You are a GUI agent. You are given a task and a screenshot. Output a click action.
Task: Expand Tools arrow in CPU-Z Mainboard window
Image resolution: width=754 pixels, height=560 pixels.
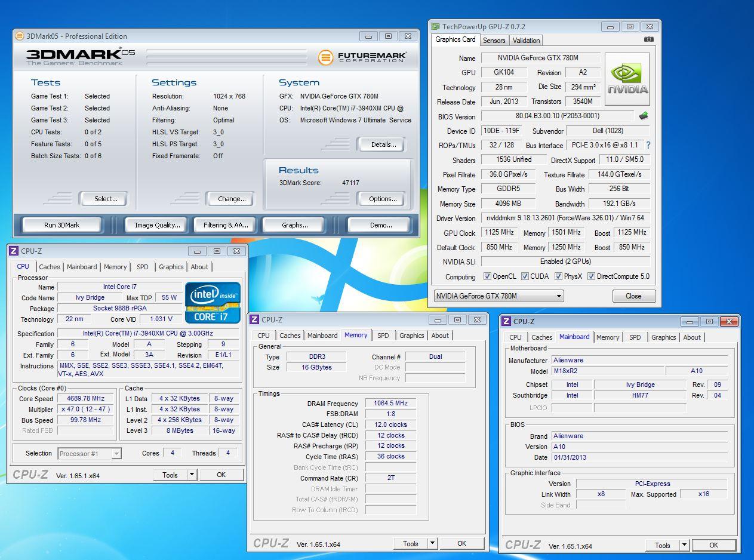(x=684, y=545)
